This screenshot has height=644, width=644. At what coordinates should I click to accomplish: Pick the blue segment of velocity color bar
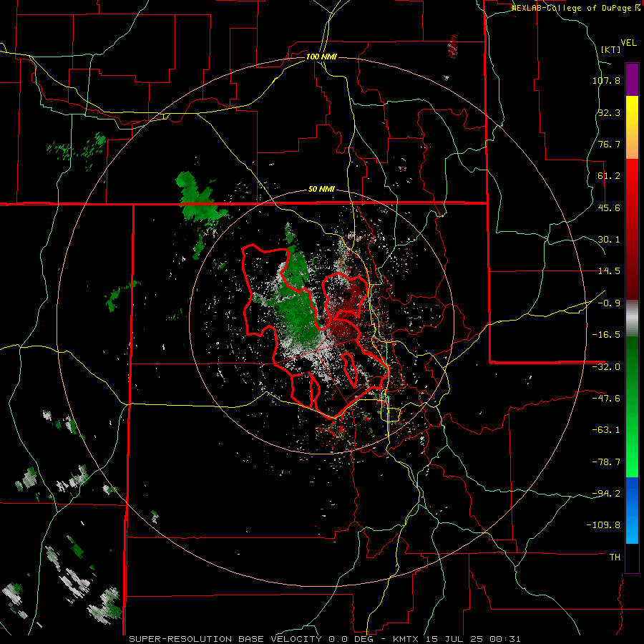tap(632, 510)
